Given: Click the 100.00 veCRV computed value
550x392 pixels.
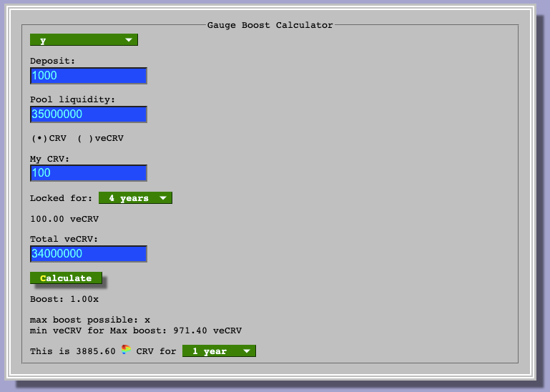Looking at the screenshot, I should (64, 219).
